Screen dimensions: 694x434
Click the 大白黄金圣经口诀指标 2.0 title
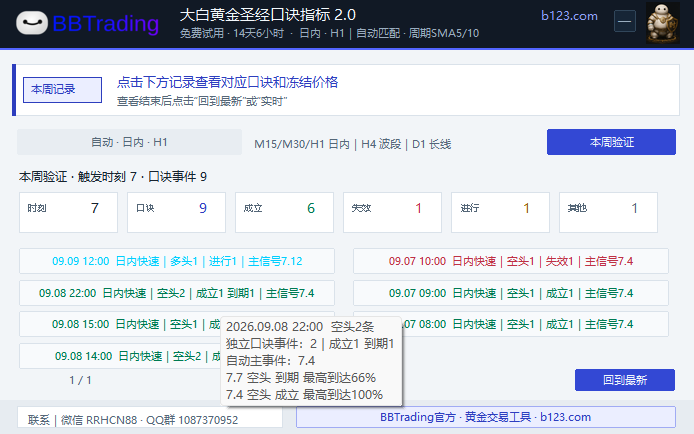tap(268, 15)
